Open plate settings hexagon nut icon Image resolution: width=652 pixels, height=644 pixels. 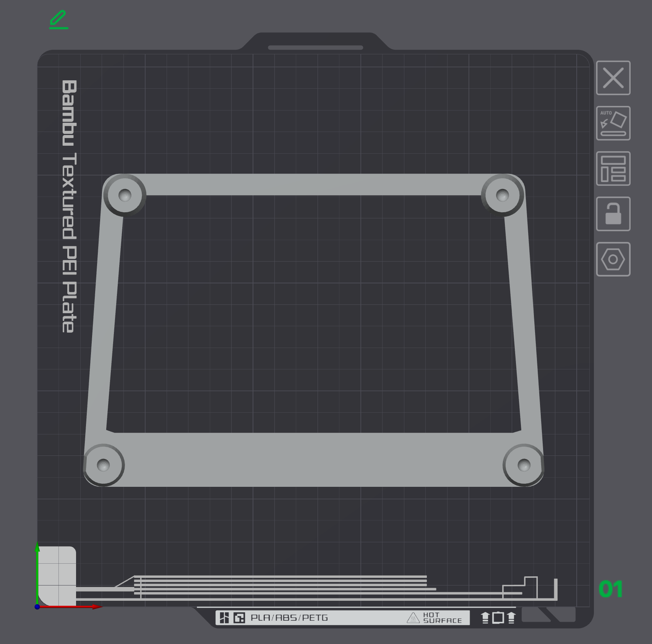[x=613, y=259]
